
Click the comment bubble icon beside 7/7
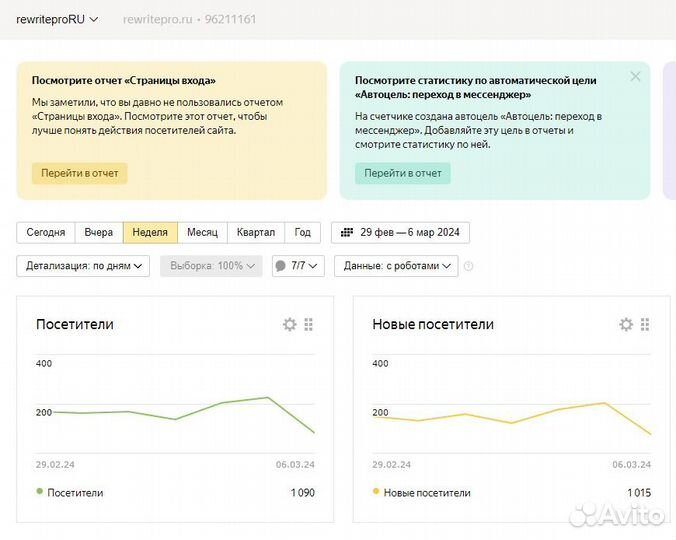coord(280,266)
